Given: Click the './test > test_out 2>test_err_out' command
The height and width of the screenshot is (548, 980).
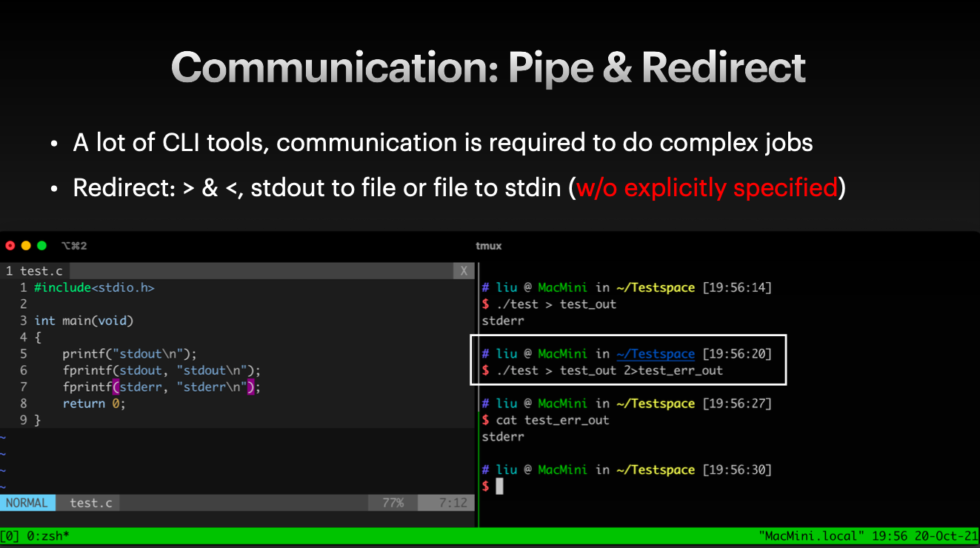Looking at the screenshot, I should (609, 370).
